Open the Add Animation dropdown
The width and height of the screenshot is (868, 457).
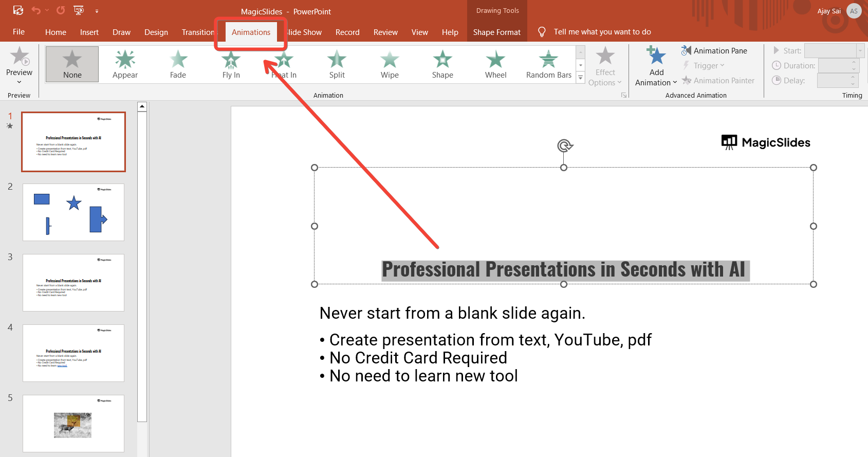tap(656, 77)
